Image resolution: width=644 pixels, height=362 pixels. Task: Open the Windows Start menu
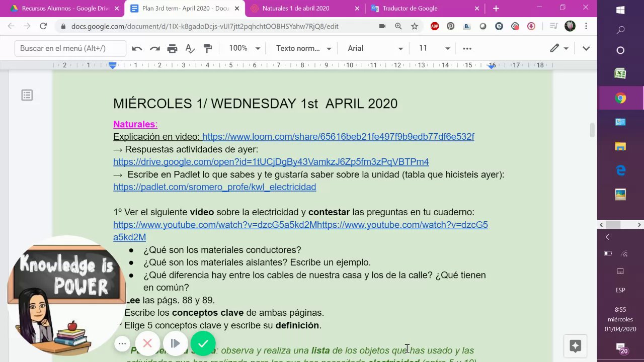[x=620, y=10]
